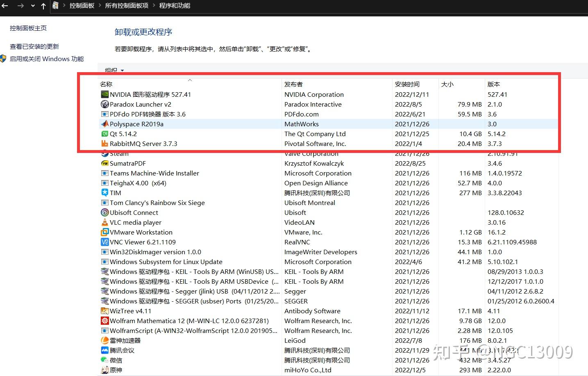Click the Rainbow Six Siege row icon
The width and height of the screenshot is (588, 376).
click(104, 203)
